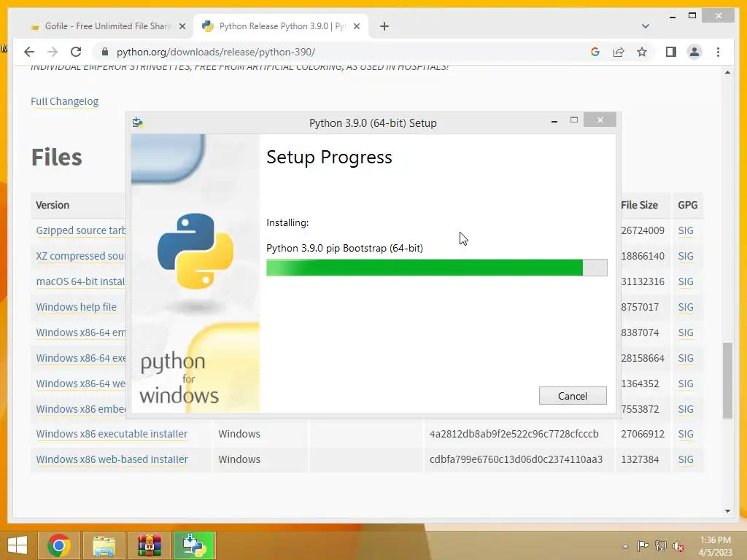Open Chrome's three-dot menu
The width and height of the screenshot is (747, 560).
coord(718,52)
